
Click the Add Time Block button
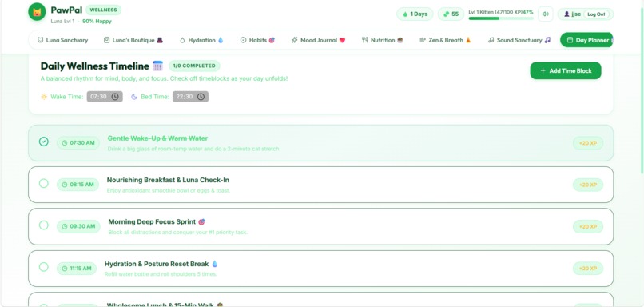tap(566, 70)
